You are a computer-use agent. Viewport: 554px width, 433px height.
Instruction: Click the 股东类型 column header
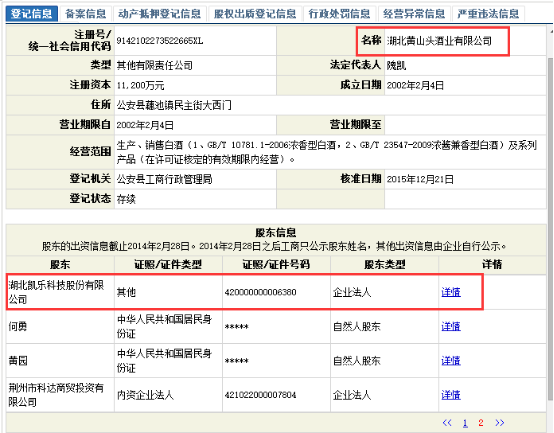(384, 265)
